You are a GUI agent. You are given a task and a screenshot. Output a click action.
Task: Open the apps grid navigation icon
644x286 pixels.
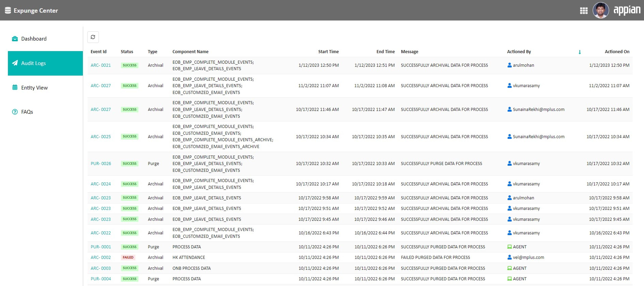[x=583, y=11]
